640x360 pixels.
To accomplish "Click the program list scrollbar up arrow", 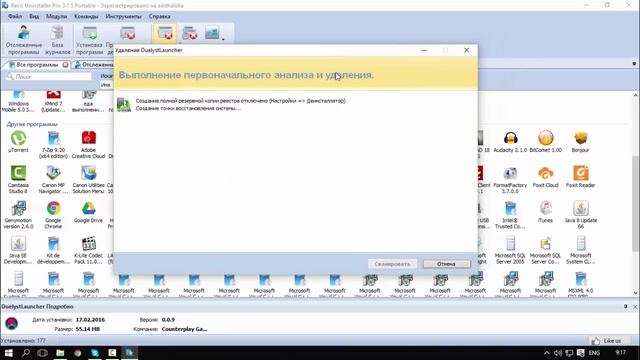I will [636, 95].
